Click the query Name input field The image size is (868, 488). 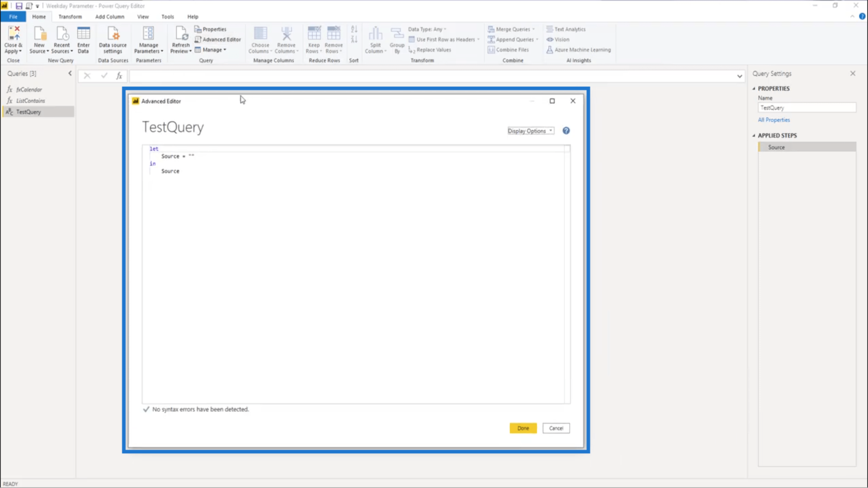click(x=807, y=108)
